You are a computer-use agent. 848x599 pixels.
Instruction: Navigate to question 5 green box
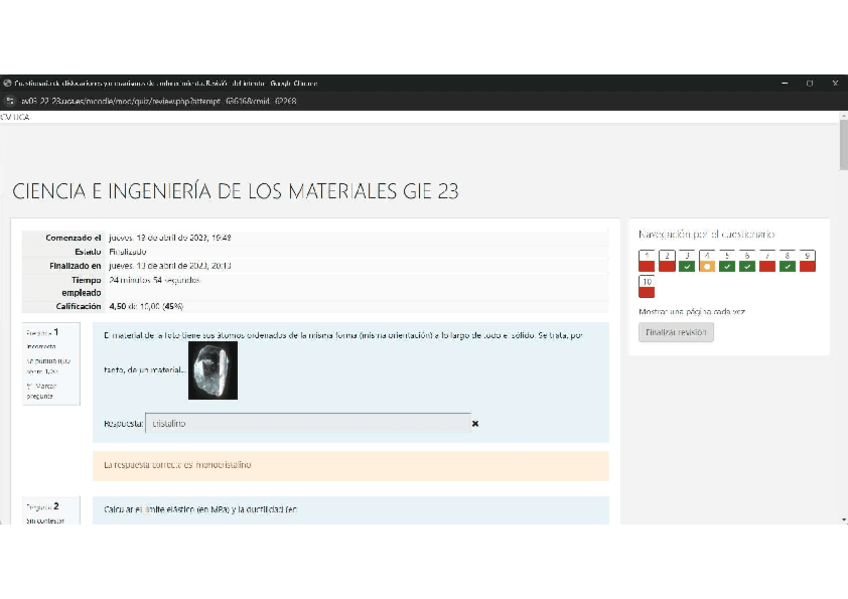727,261
